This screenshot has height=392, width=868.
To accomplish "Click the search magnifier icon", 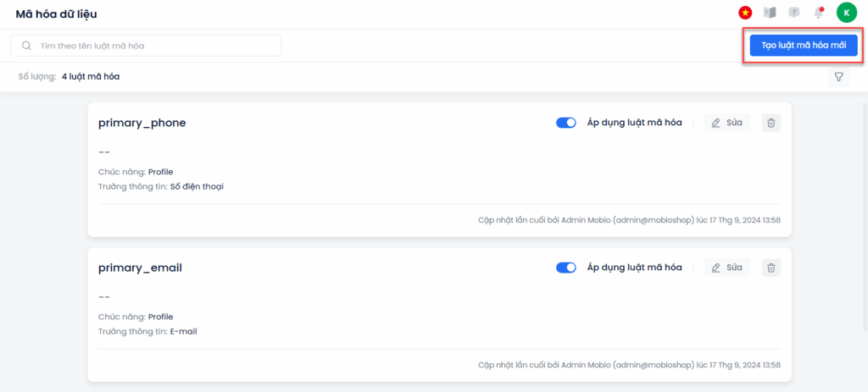I will pyautogui.click(x=26, y=46).
